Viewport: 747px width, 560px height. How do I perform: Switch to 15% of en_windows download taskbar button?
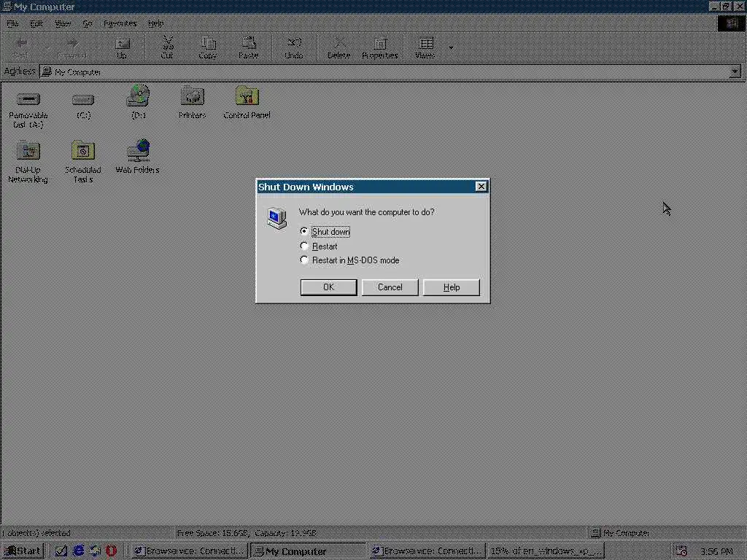(545, 551)
